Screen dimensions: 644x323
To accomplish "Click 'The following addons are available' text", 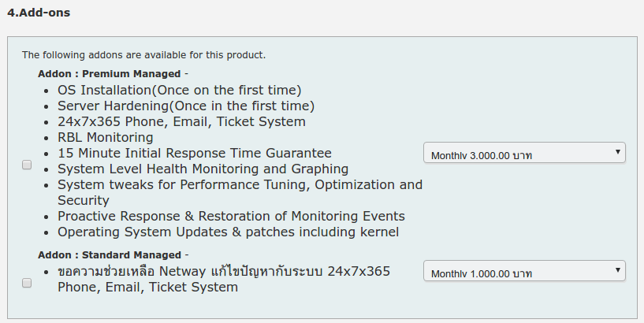I will 143,55.
